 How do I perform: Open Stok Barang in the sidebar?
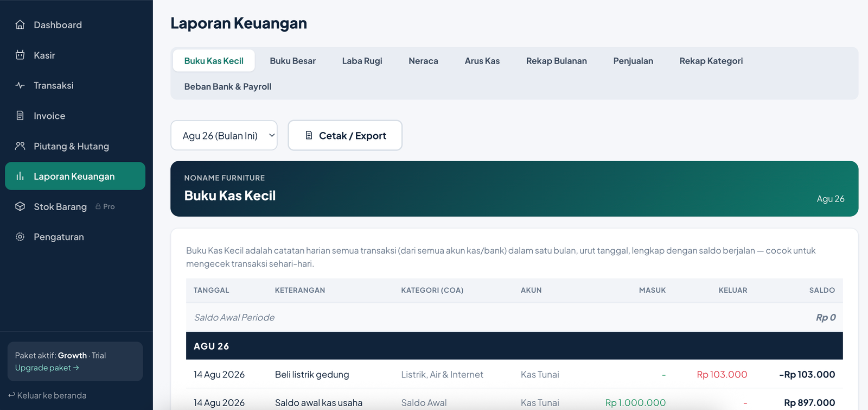pyautogui.click(x=75, y=206)
